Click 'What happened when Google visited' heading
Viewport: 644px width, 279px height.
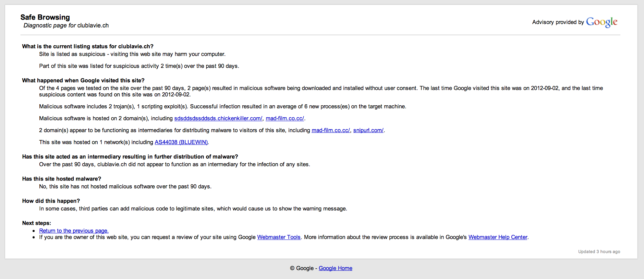(83, 80)
